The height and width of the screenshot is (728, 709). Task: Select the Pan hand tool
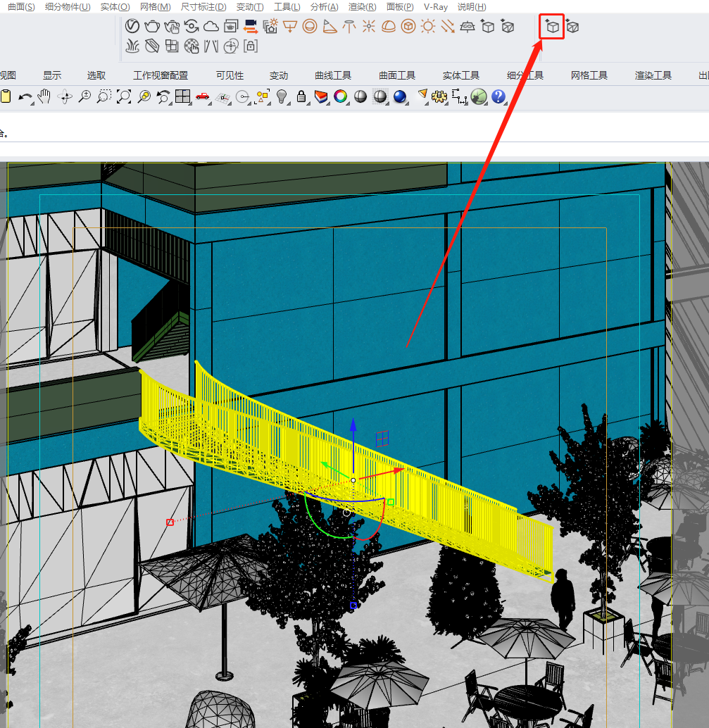point(45,96)
